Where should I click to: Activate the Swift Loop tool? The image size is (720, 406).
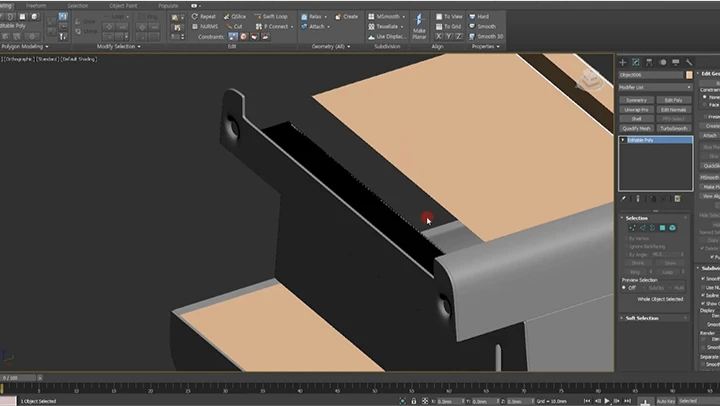click(271, 17)
